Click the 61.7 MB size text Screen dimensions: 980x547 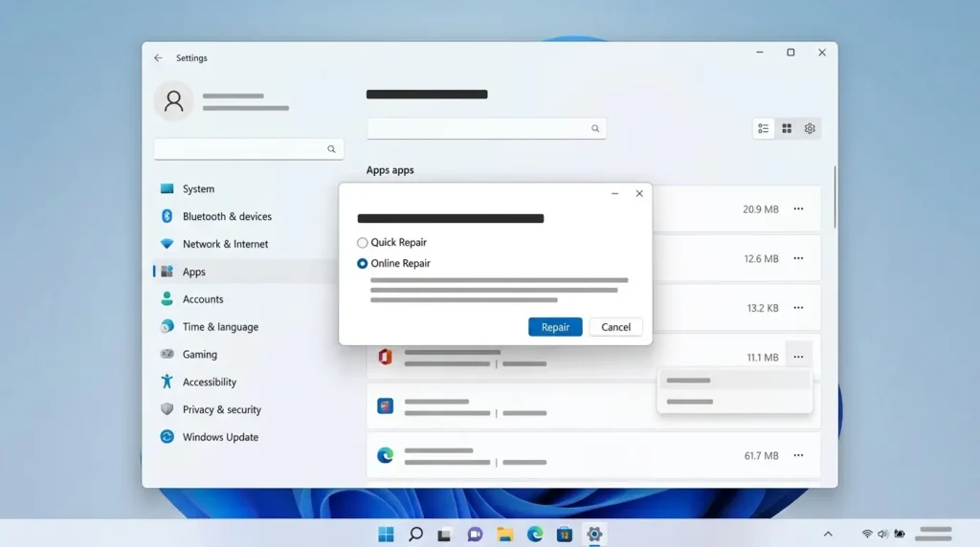[761, 456]
